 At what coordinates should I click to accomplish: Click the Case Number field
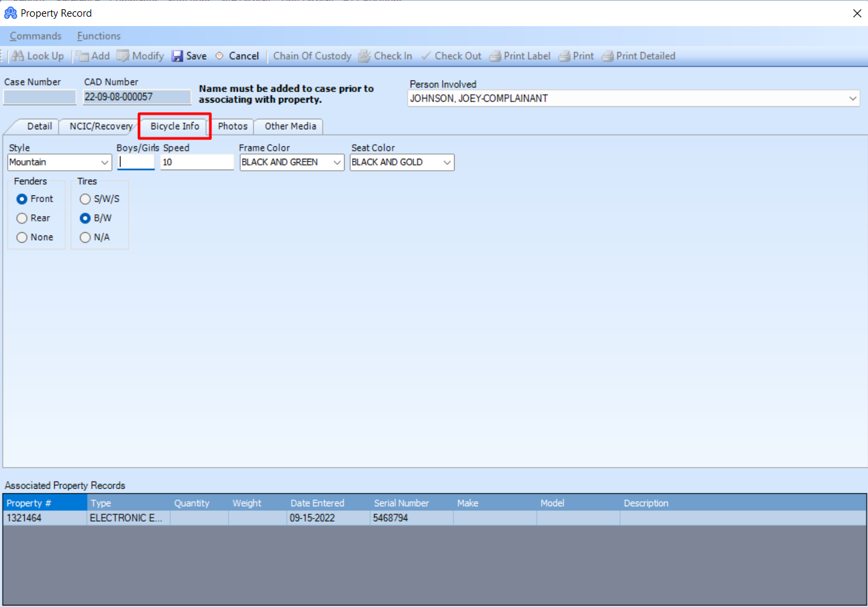[x=39, y=97]
